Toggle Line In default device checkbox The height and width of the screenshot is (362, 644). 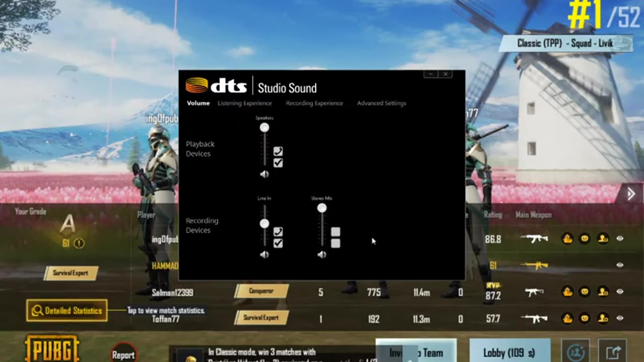[x=278, y=243]
